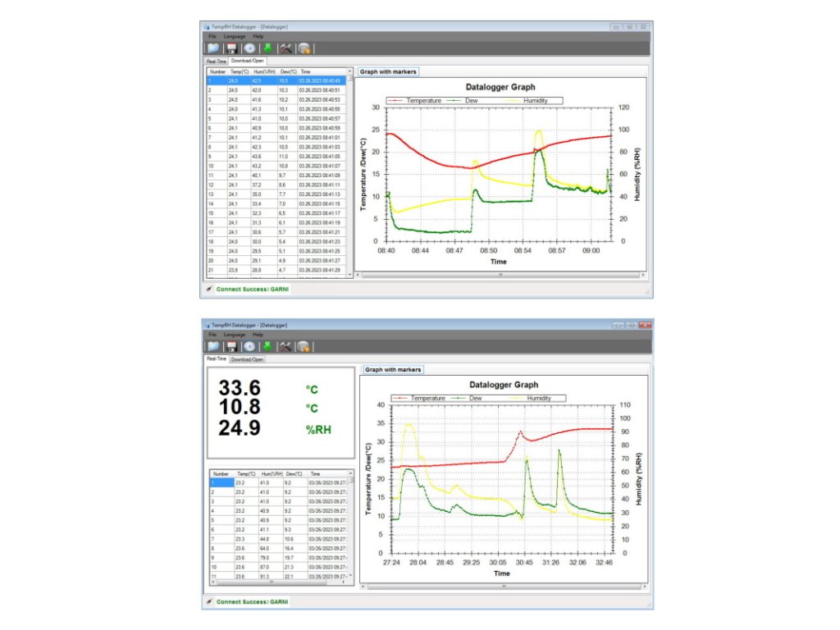Select row 1 in the upper window data table

point(276,81)
